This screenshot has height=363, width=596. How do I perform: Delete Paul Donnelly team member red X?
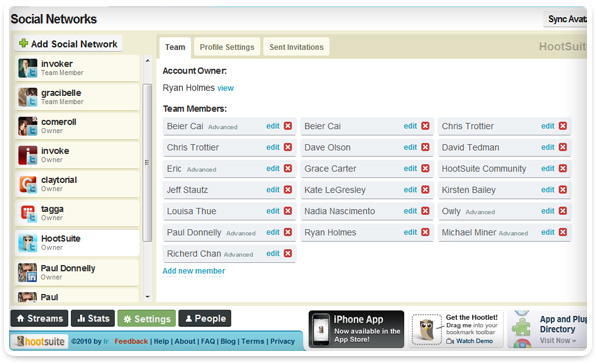coord(288,232)
